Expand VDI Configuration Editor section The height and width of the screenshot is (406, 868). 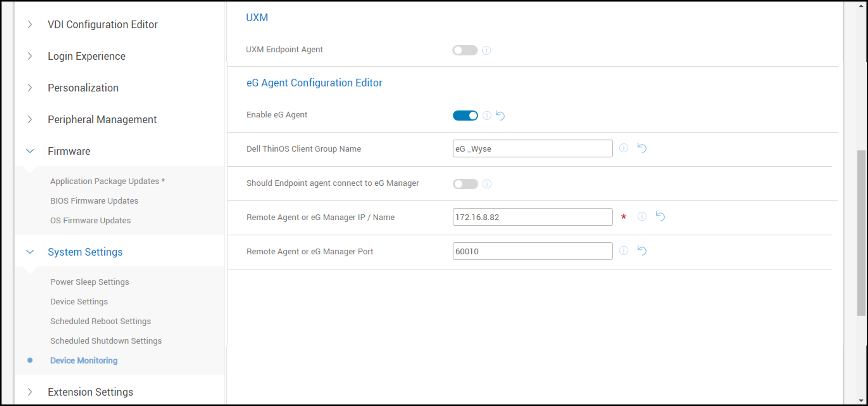30,24
